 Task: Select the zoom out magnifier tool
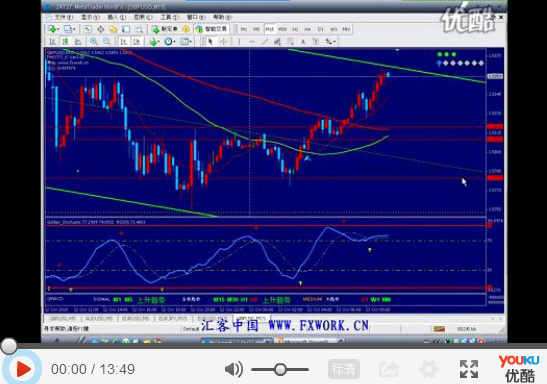[x=107, y=42]
